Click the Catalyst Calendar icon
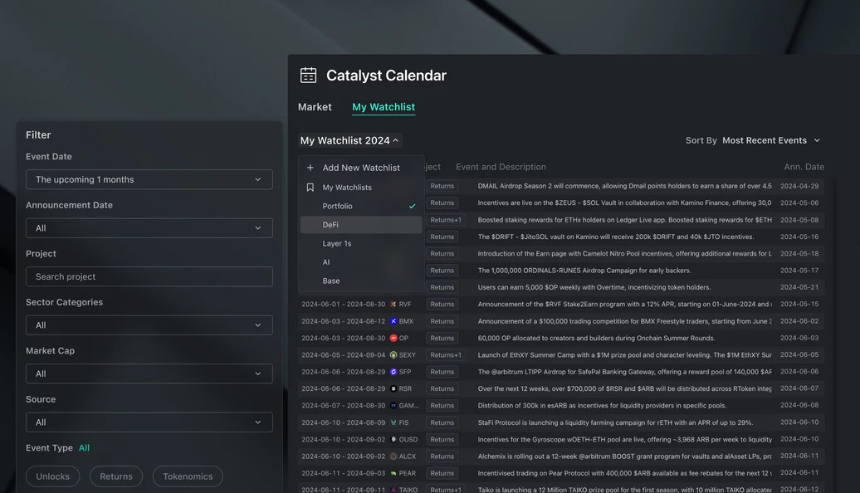The width and height of the screenshot is (860, 493). click(x=308, y=75)
